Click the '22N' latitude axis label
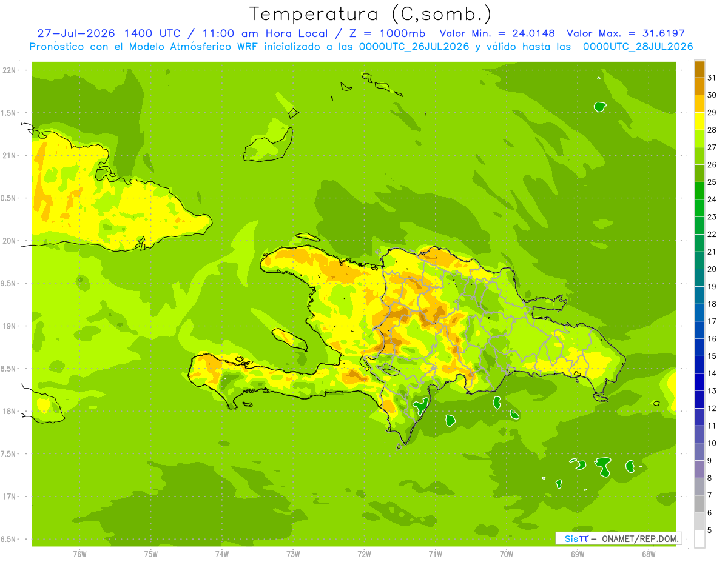Viewport: 728px width, 562px height. click(10, 70)
